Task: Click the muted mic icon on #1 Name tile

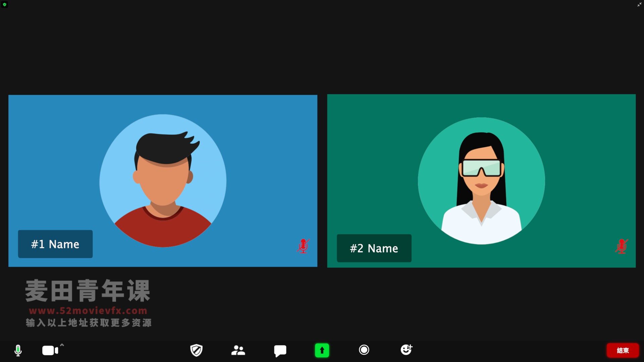Action: pyautogui.click(x=303, y=246)
